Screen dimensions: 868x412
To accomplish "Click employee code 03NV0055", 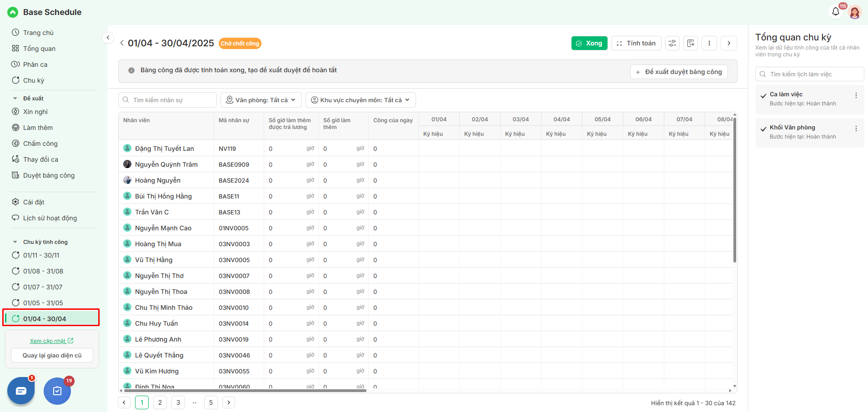I will coord(234,371).
